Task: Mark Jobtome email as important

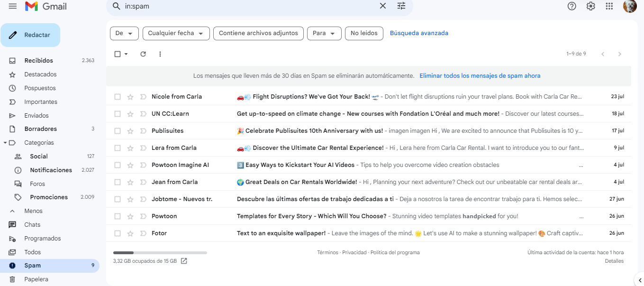Action: [x=143, y=199]
